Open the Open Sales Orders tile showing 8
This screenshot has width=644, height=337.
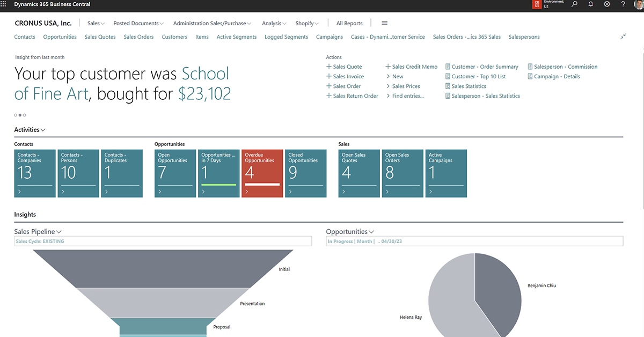pos(403,173)
